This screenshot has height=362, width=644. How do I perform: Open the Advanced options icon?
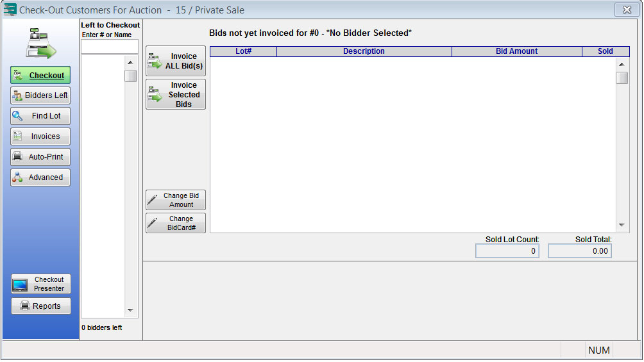17,177
